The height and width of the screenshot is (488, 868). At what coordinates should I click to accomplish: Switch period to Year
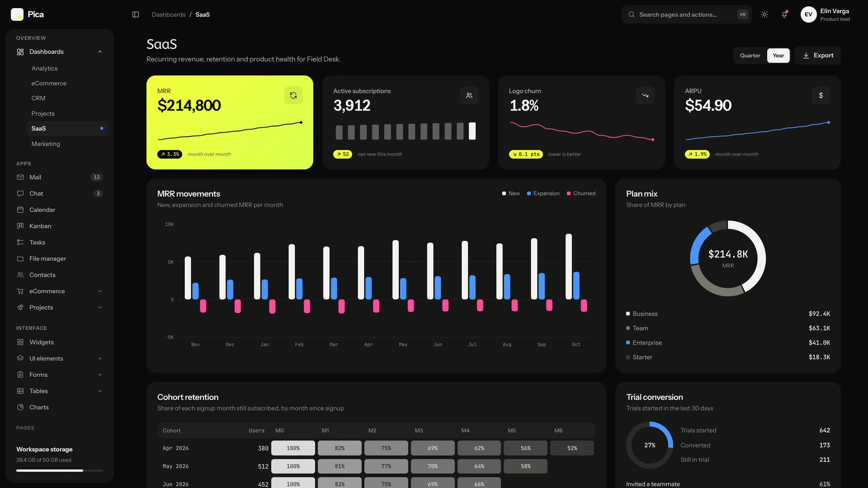(x=778, y=56)
